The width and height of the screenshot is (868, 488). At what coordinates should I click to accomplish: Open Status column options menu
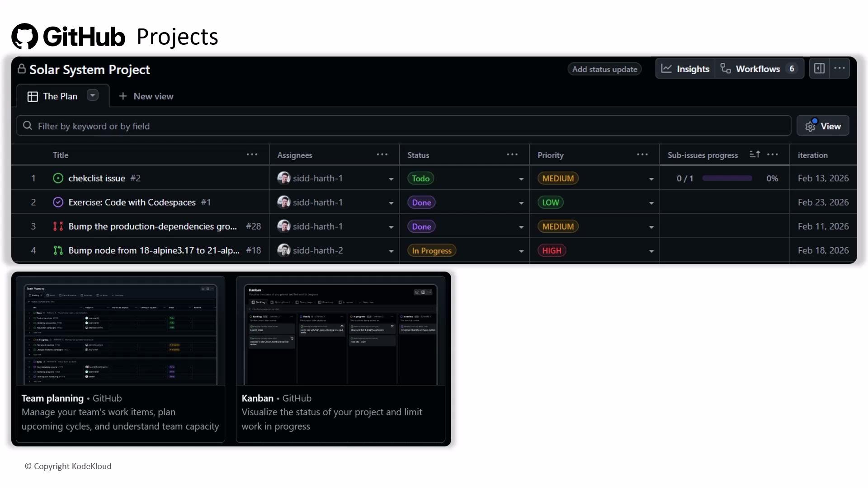coord(512,155)
